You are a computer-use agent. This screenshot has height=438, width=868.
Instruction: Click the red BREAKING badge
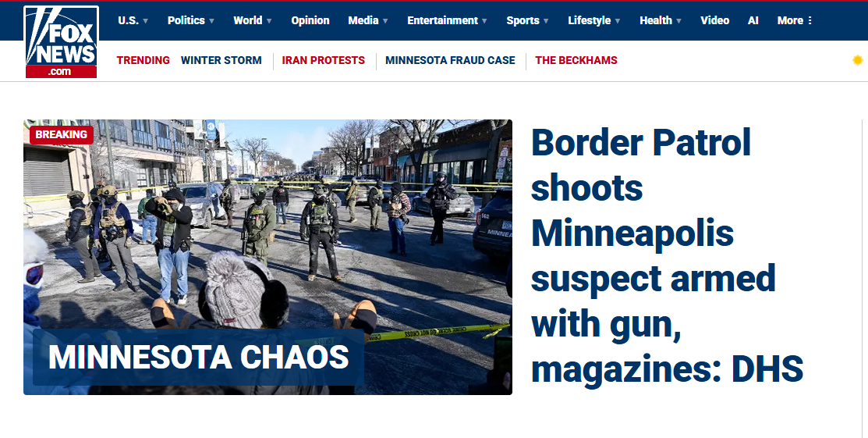(62, 135)
